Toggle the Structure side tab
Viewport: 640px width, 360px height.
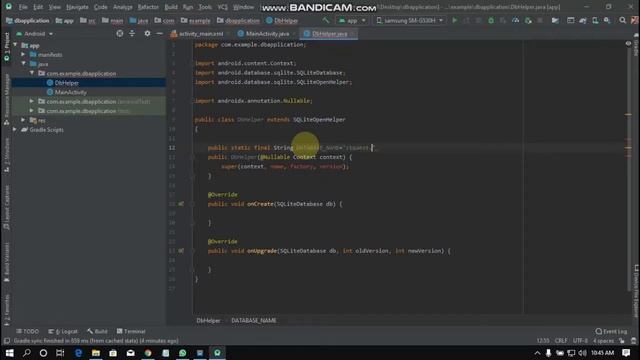(x=7, y=154)
